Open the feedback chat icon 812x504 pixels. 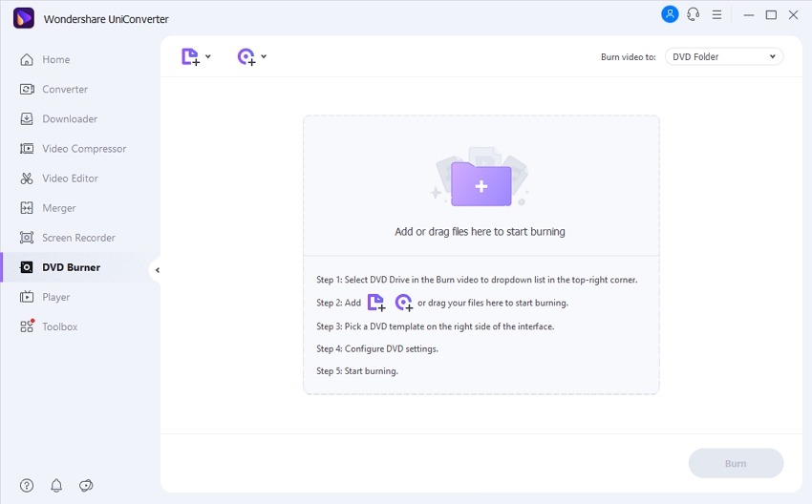point(86,485)
